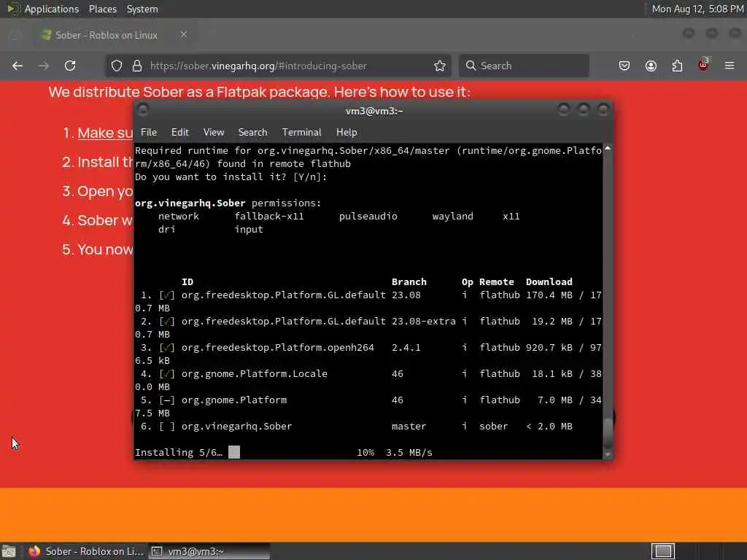Open the tracking protection shield icon

point(117,66)
